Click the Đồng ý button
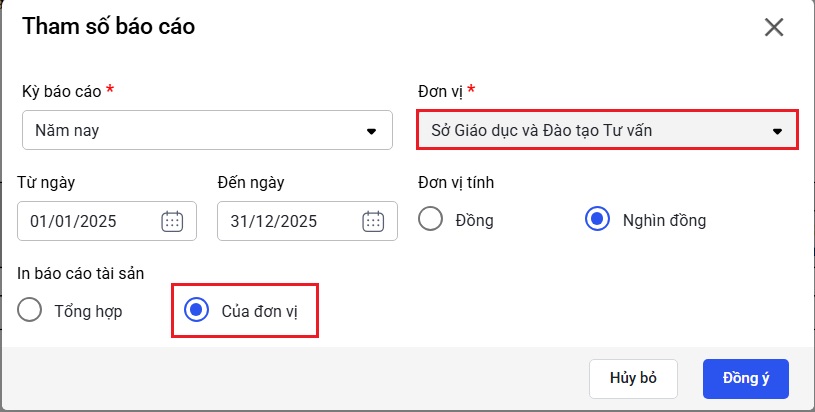Screen dimensions: 815x412 [745, 379]
